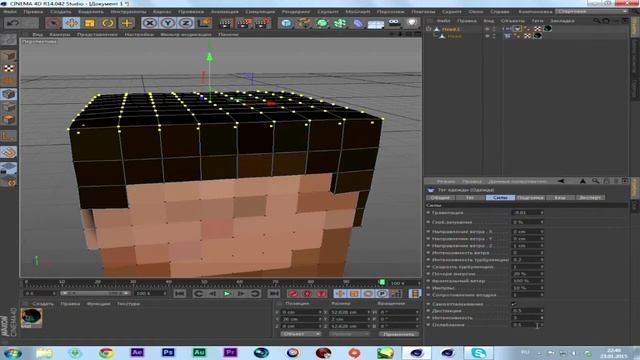Switch to Polygons mode in left toolbar
Image resolution: width=640 pixels, height=360 pixels.
click(9, 119)
